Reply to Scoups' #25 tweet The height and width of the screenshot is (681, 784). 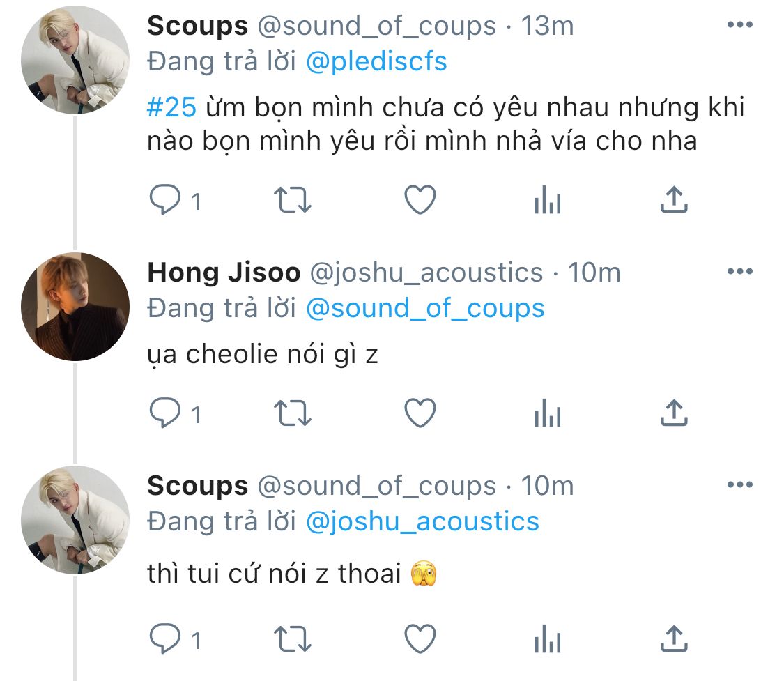[165, 199]
